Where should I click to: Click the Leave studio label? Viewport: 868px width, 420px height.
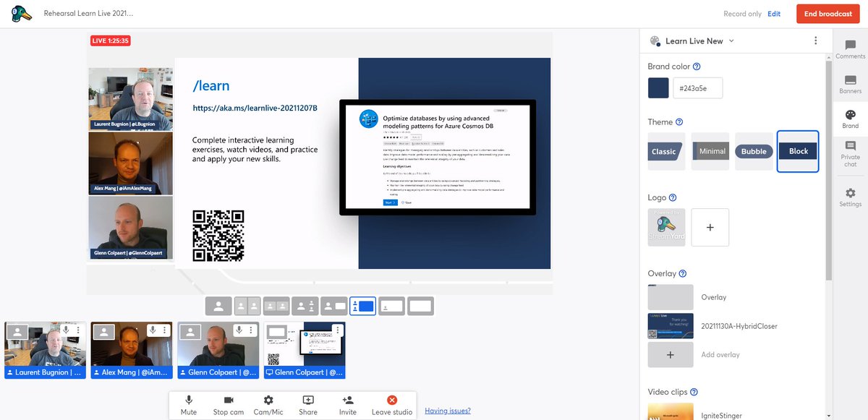point(392,412)
